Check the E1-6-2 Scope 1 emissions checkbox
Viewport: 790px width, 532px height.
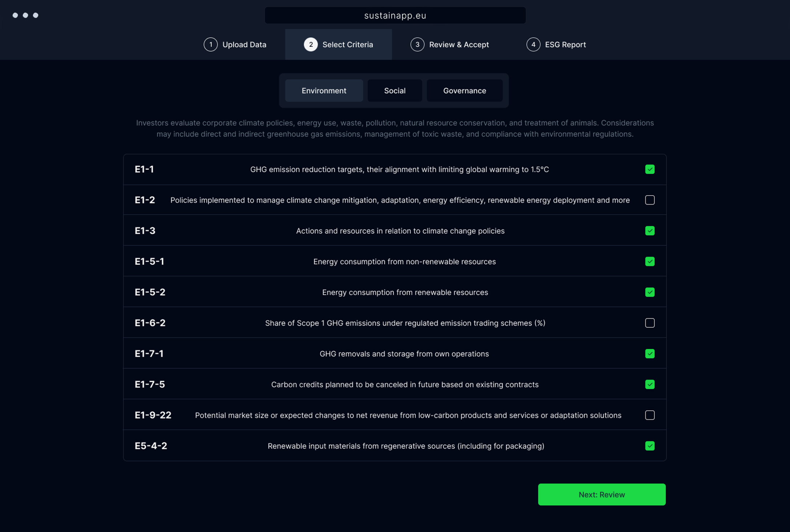(650, 323)
